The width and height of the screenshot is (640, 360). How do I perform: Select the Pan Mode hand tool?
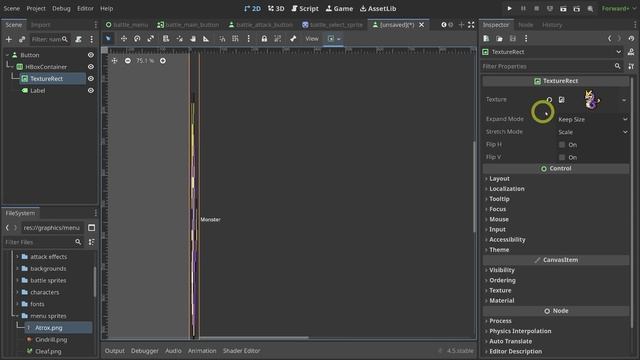point(193,38)
